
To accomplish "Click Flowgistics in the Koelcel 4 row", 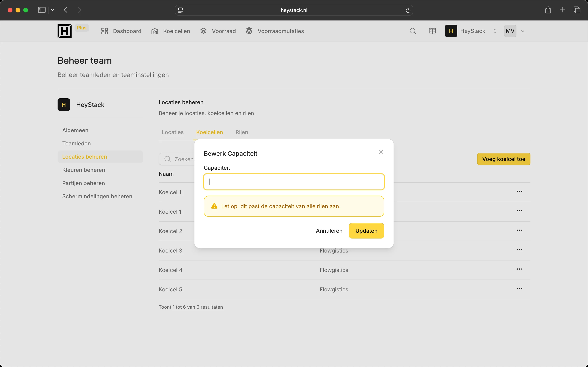I will (x=334, y=270).
